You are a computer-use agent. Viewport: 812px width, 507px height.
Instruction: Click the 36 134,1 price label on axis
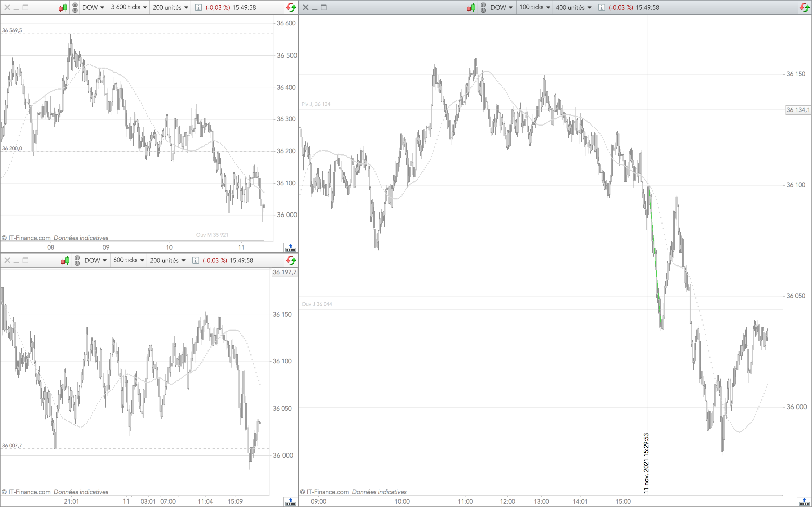[x=798, y=110]
